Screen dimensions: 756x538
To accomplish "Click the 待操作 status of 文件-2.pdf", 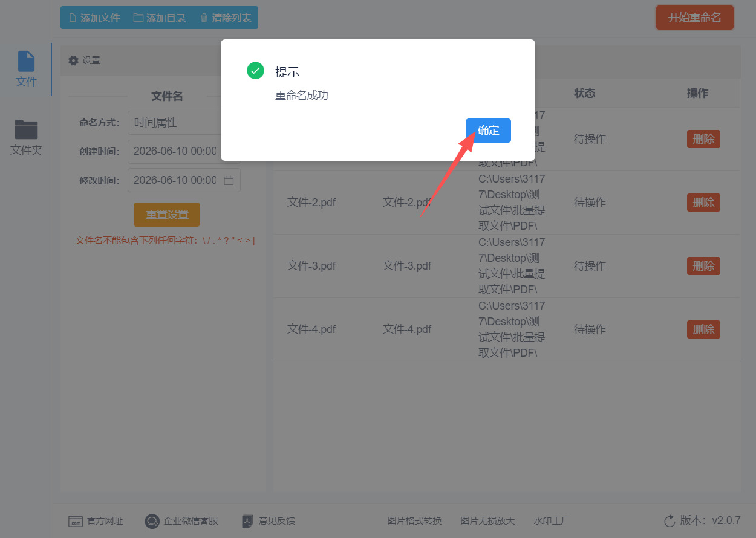I will coord(590,203).
